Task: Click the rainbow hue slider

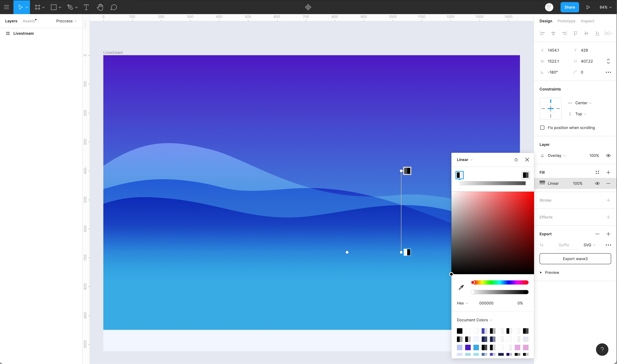Action: [499, 283]
